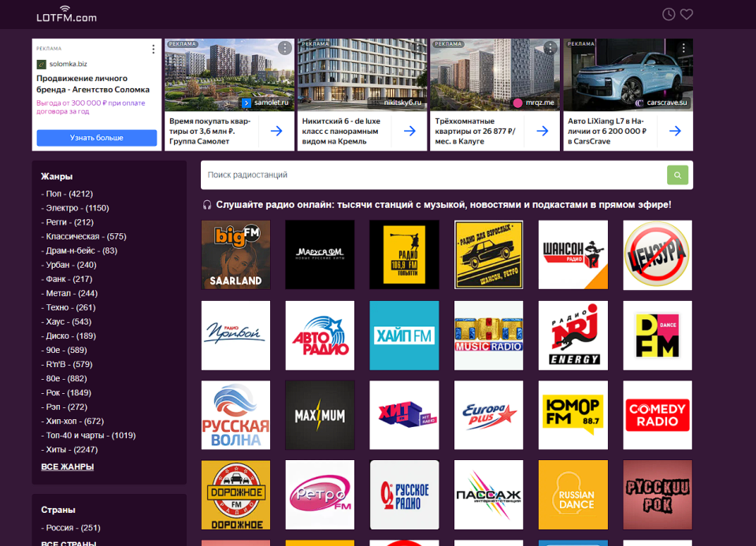Open the Радио NRJ Energy station

[x=573, y=336]
